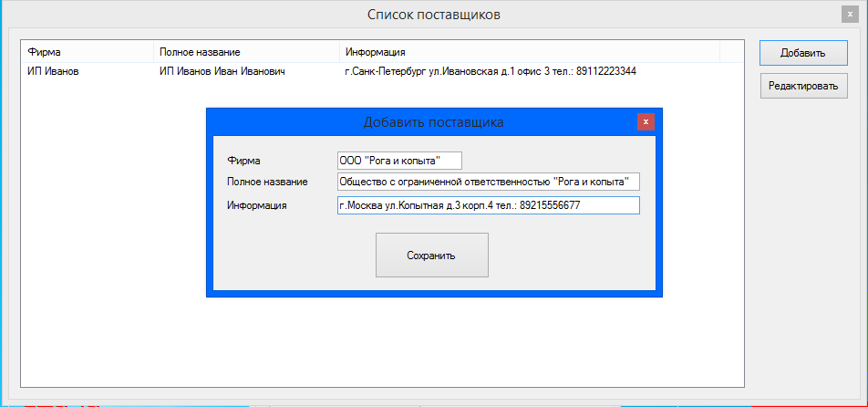Image resolution: width=868 pixels, height=407 pixels.
Task: Close the Добавить поставщика dialog
Action: click(x=646, y=121)
